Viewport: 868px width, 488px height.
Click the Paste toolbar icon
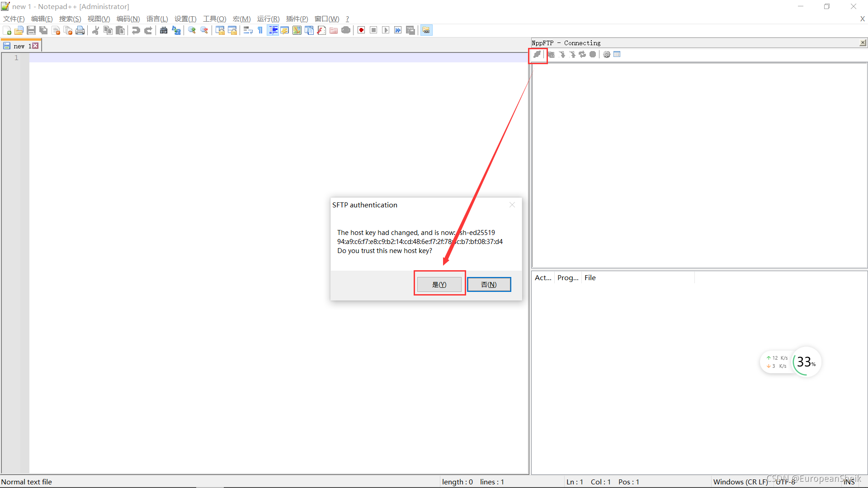pos(120,30)
